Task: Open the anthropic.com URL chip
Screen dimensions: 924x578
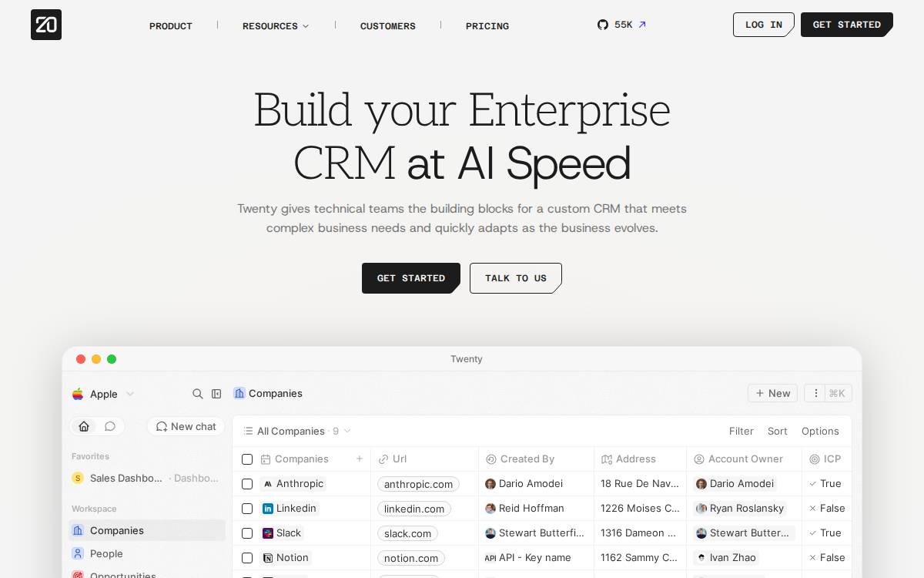Action: click(x=418, y=484)
